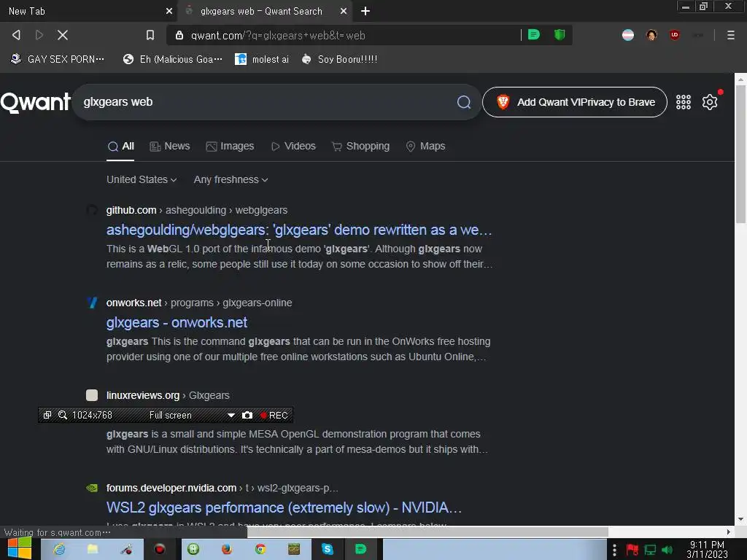
Task: Click the forward navigation arrow
Action: pos(39,35)
